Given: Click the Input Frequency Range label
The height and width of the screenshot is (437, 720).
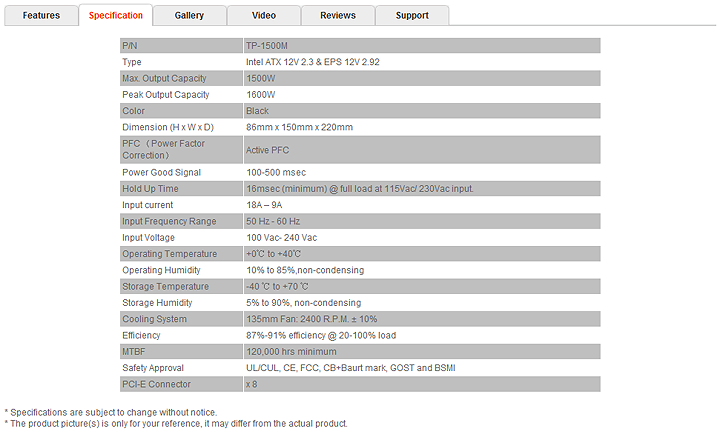Looking at the screenshot, I should 168,221.
